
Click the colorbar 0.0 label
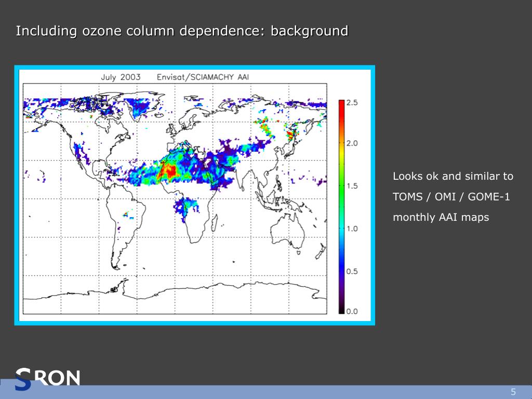352,311
